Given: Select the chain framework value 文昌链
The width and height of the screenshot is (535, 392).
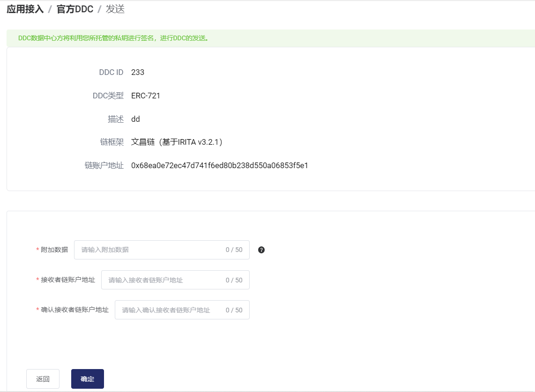Looking at the screenshot, I should pyautogui.click(x=177, y=142).
